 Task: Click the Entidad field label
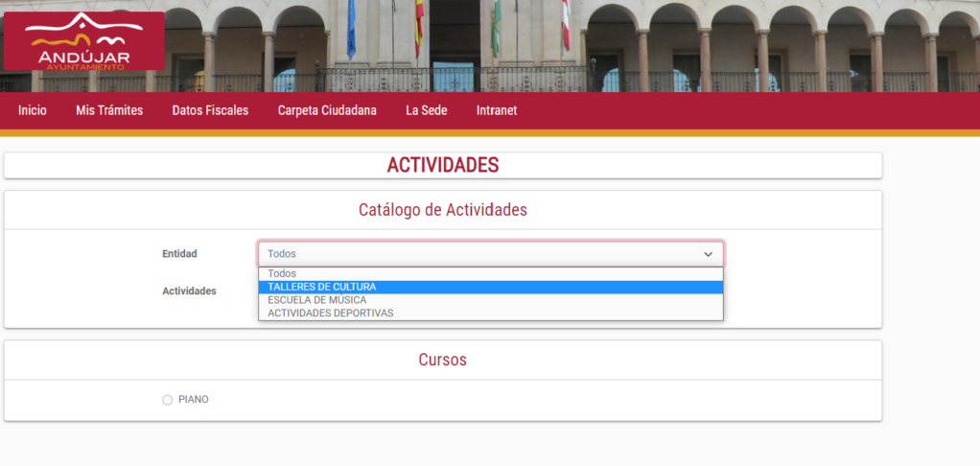pyautogui.click(x=179, y=253)
